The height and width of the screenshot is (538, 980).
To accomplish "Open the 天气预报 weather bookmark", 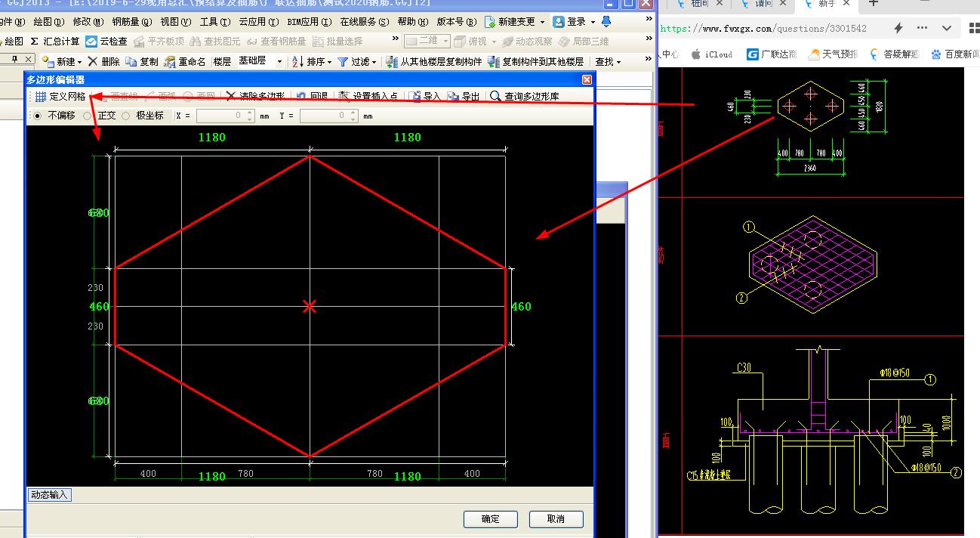I will click(x=833, y=54).
